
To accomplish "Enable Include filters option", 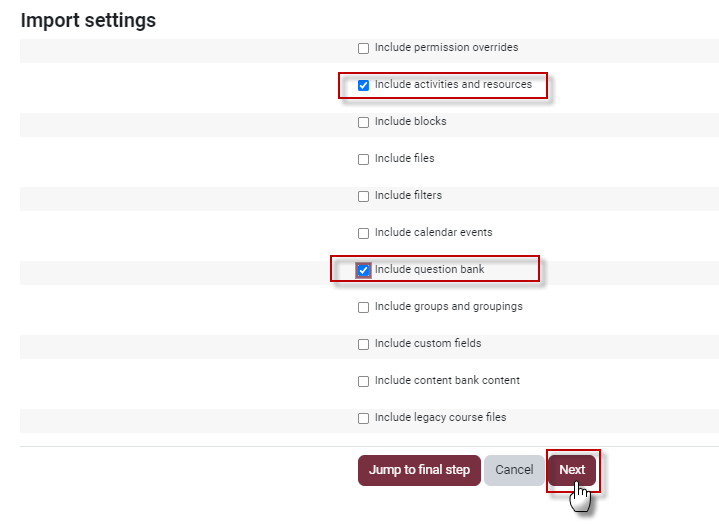I will (363, 196).
